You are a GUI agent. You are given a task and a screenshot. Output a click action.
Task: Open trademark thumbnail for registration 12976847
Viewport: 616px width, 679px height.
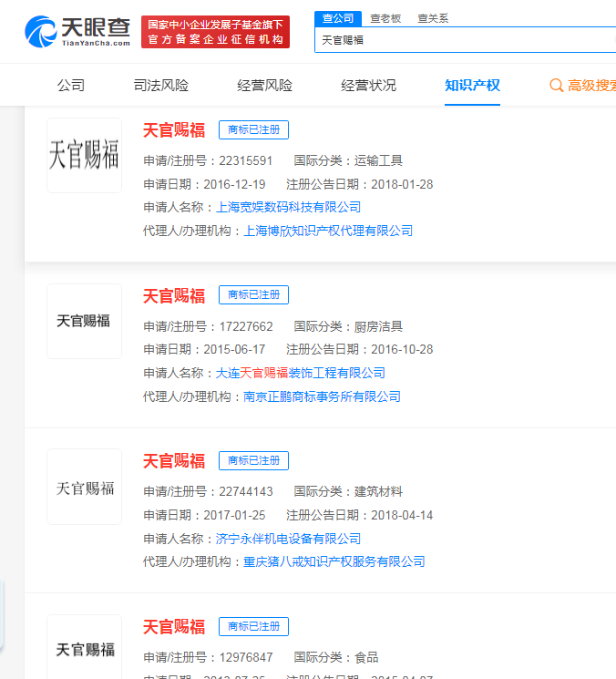click(x=84, y=647)
